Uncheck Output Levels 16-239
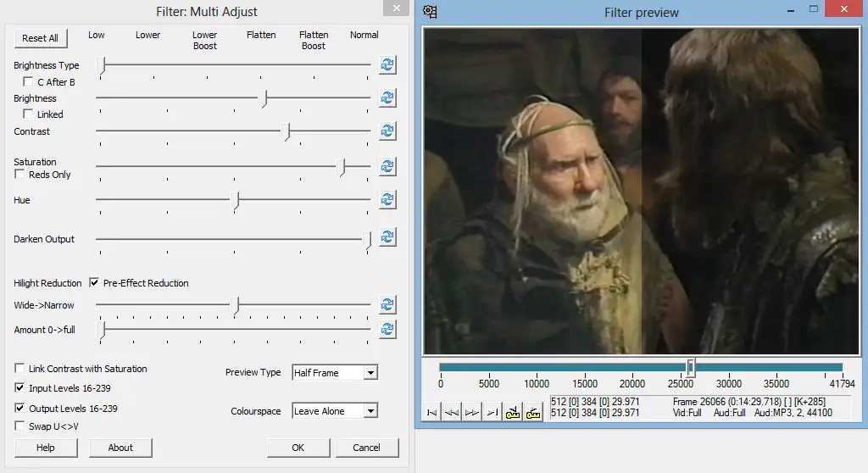 [x=19, y=409]
